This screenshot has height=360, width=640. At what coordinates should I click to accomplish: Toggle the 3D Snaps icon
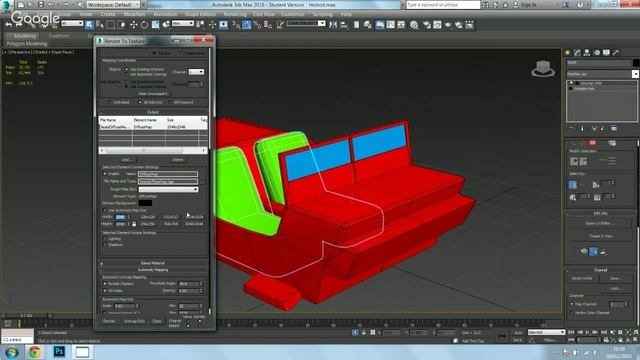(x=236, y=25)
